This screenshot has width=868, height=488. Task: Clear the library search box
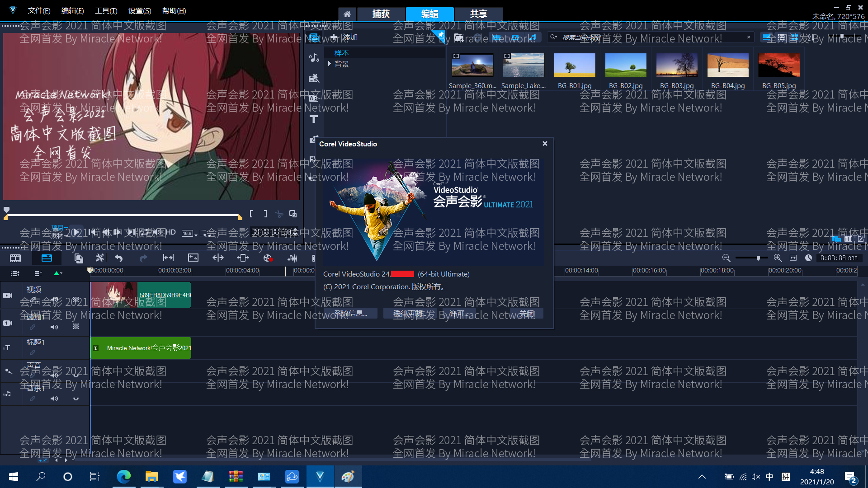tap(749, 37)
